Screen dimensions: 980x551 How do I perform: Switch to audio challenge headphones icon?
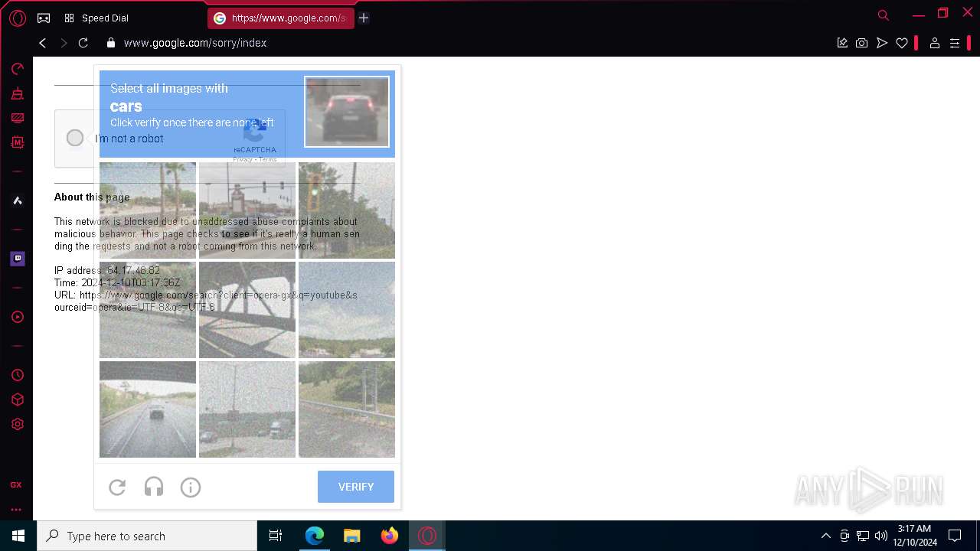click(x=154, y=487)
